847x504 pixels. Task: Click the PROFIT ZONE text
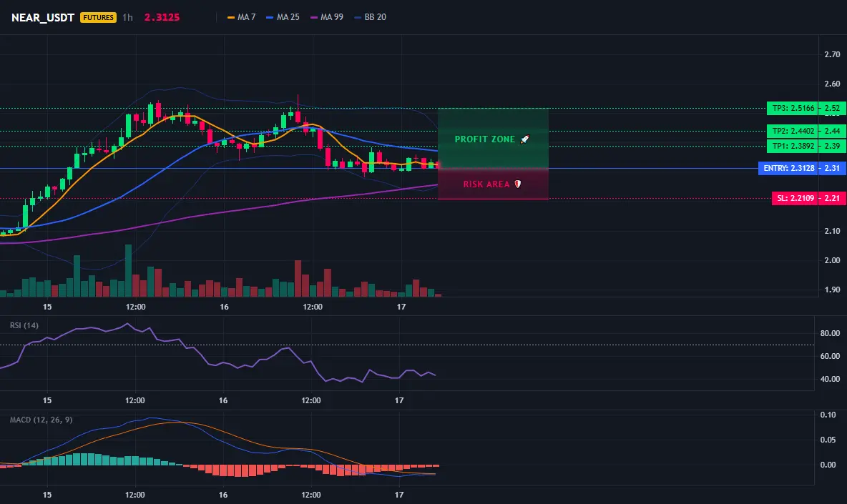484,139
